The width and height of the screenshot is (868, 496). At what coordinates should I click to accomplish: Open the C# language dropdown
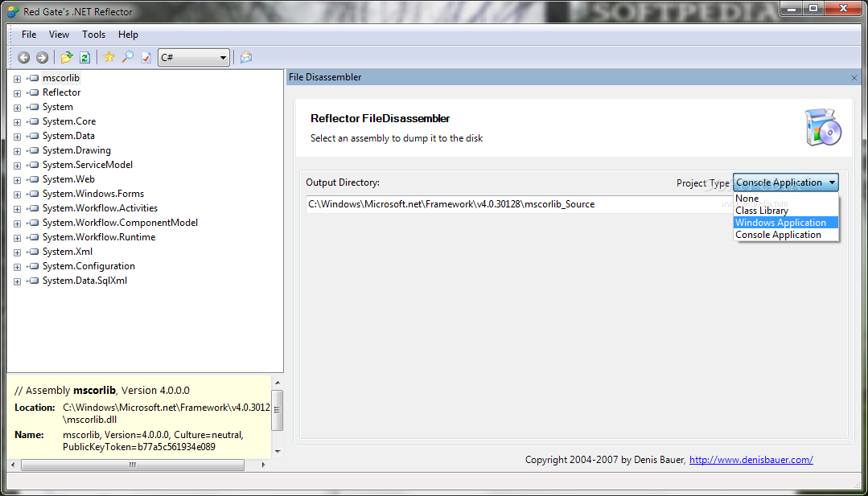[x=194, y=58]
